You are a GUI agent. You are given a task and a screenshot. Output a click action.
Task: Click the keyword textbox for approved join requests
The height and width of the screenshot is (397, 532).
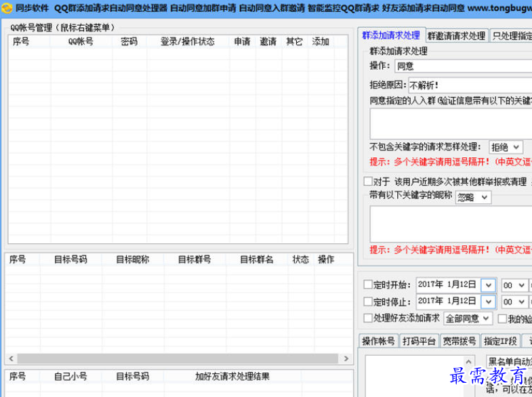coord(451,124)
